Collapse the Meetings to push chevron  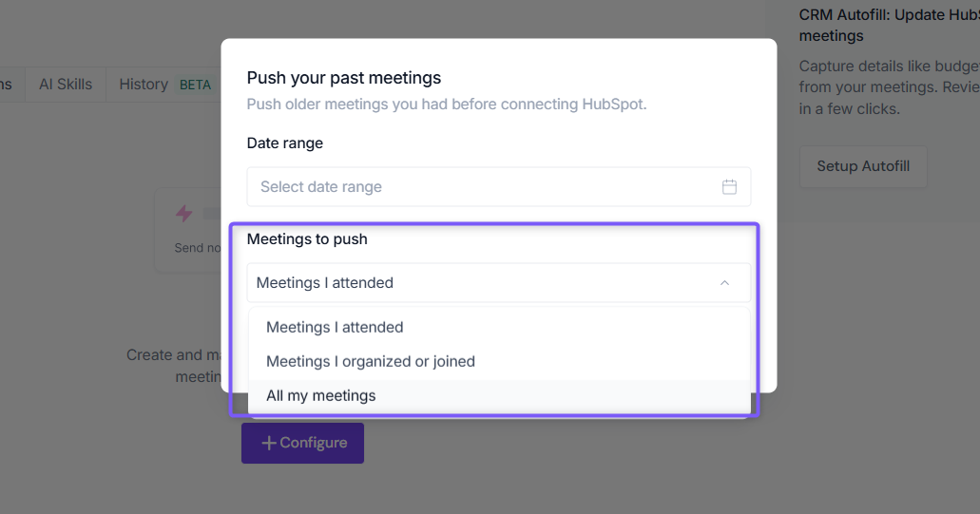(724, 283)
